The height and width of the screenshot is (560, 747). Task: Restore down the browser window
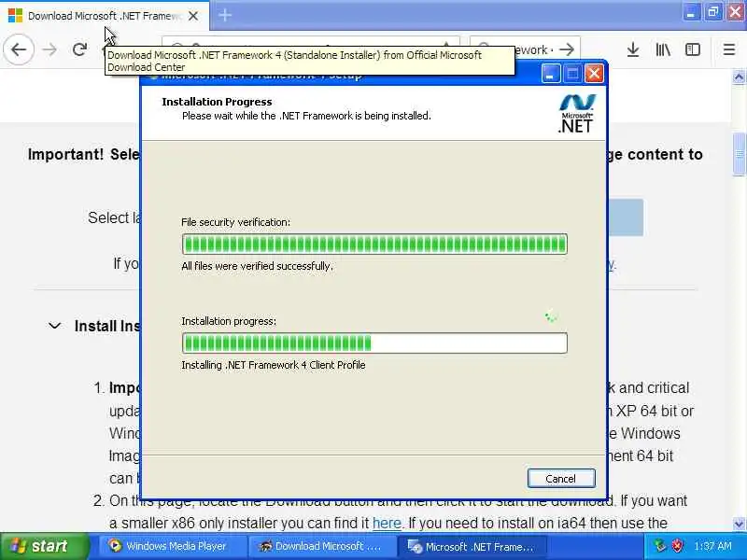(x=712, y=12)
